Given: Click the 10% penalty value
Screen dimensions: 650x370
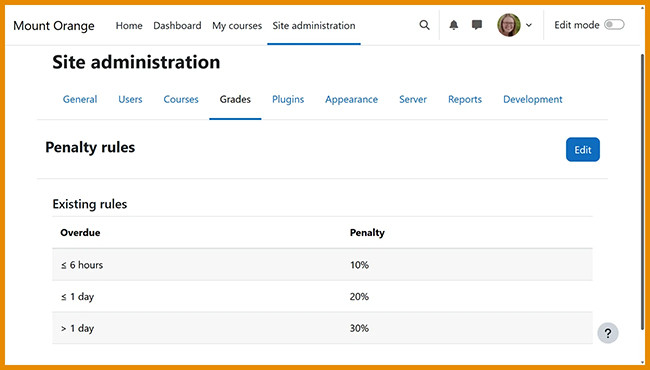Looking at the screenshot, I should coord(359,265).
